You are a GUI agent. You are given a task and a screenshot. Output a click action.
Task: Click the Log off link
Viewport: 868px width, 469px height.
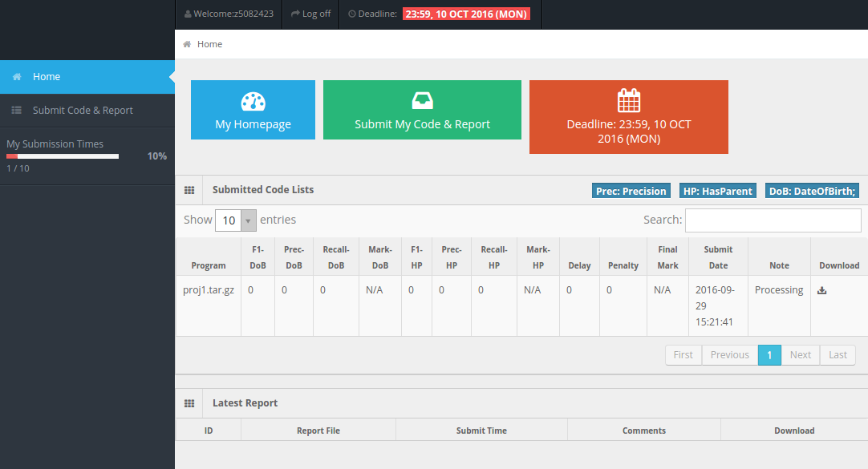click(x=310, y=14)
